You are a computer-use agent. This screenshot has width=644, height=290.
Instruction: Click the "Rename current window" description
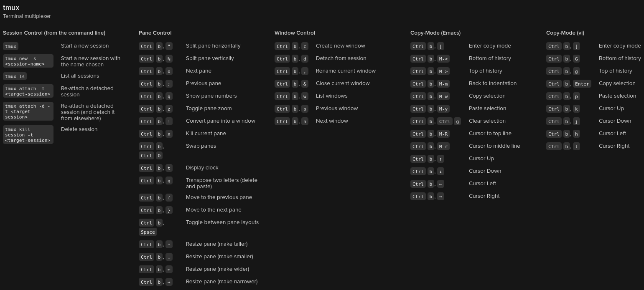pyautogui.click(x=346, y=71)
